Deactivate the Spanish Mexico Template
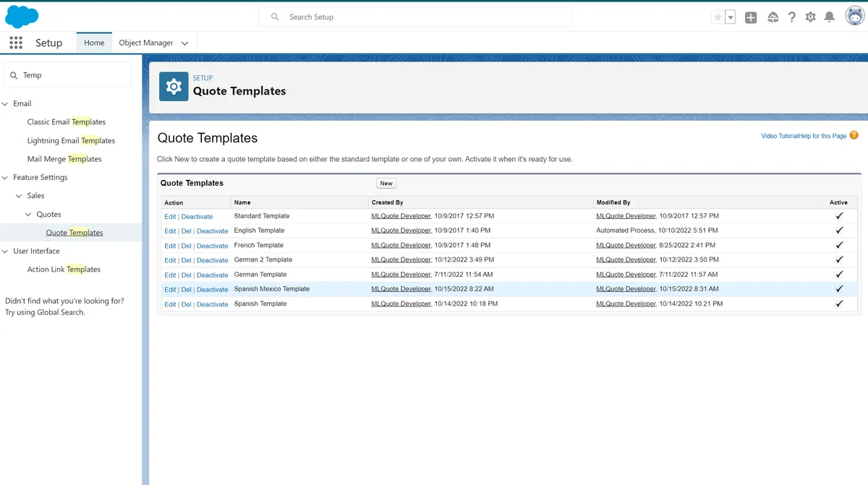Screen dimensions: 868x485 point(212,290)
